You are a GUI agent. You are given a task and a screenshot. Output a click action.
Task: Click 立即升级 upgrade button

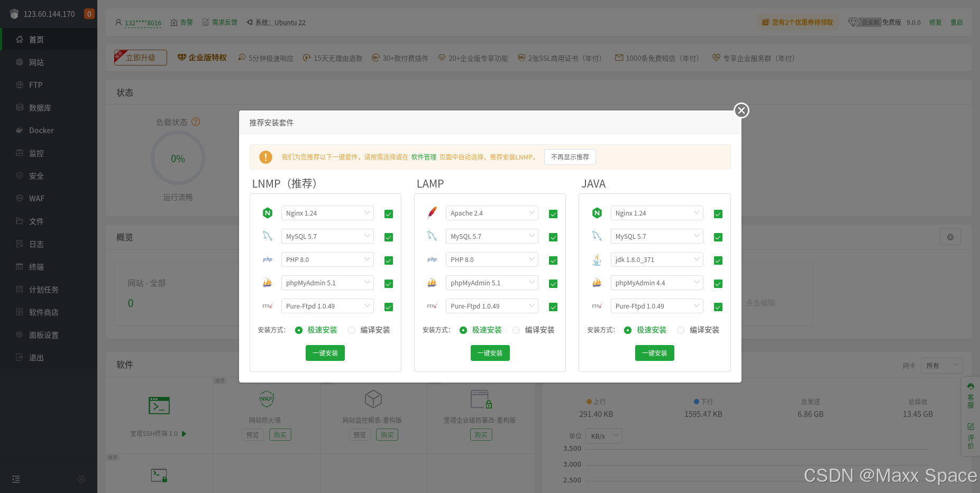coord(141,58)
